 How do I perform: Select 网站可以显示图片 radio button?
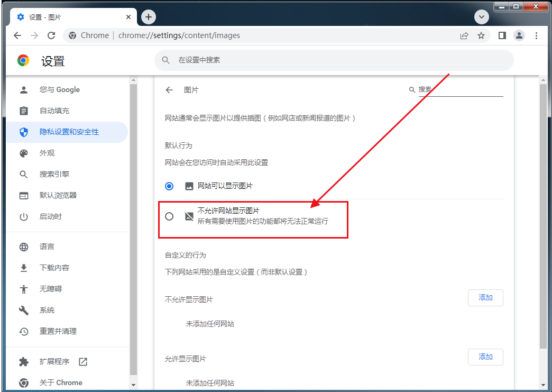(169, 186)
